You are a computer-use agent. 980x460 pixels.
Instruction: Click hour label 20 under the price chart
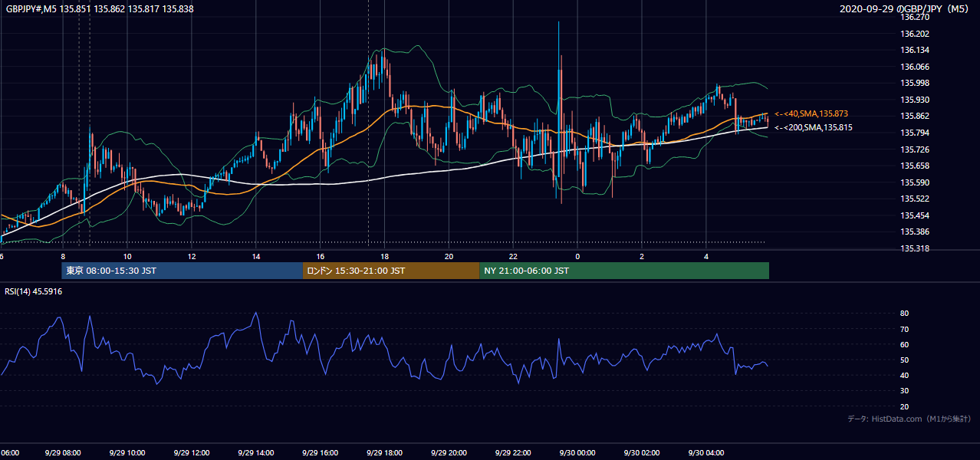coord(449,256)
